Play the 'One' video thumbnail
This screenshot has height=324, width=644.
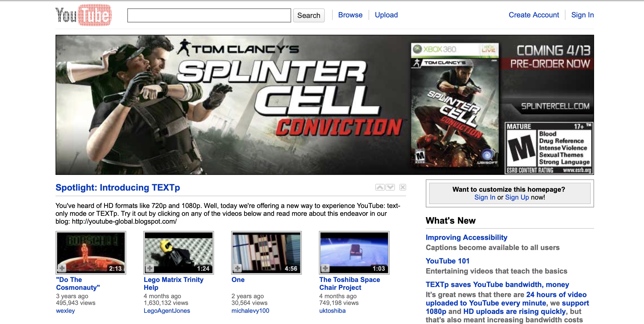click(x=266, y=253)
